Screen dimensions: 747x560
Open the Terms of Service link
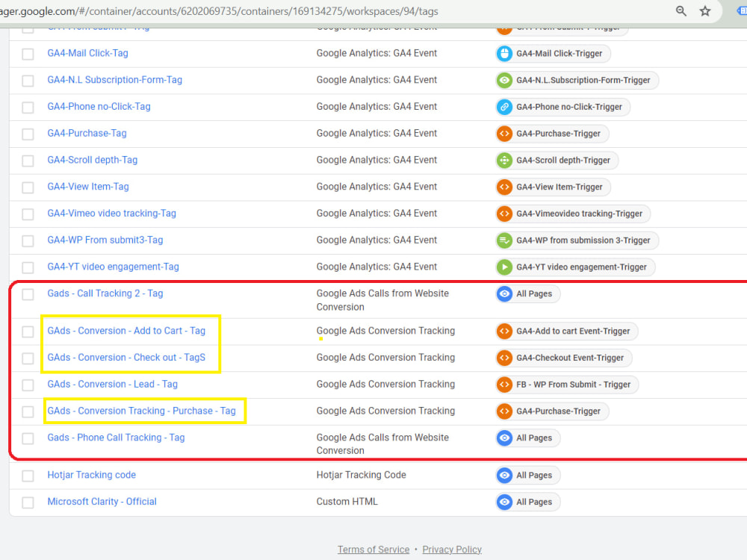tap(373, 549)
